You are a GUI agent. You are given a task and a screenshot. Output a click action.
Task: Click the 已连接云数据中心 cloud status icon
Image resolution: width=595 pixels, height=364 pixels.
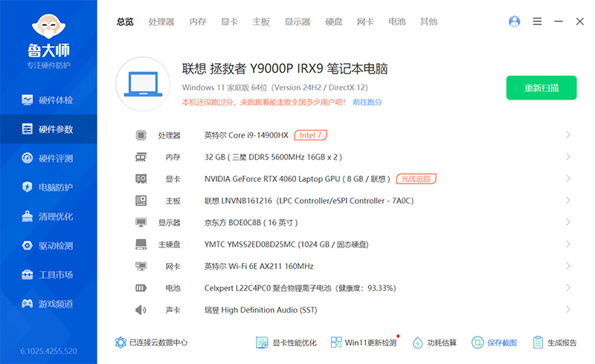click(x=120, y=342)
